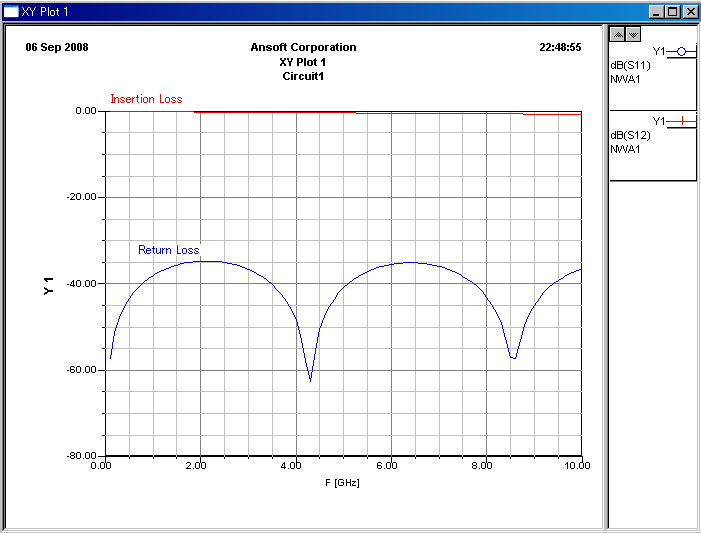Click the XY Plot 1 title bar text
This screenshot has height=533, width=701.
(x=45, y=12)
